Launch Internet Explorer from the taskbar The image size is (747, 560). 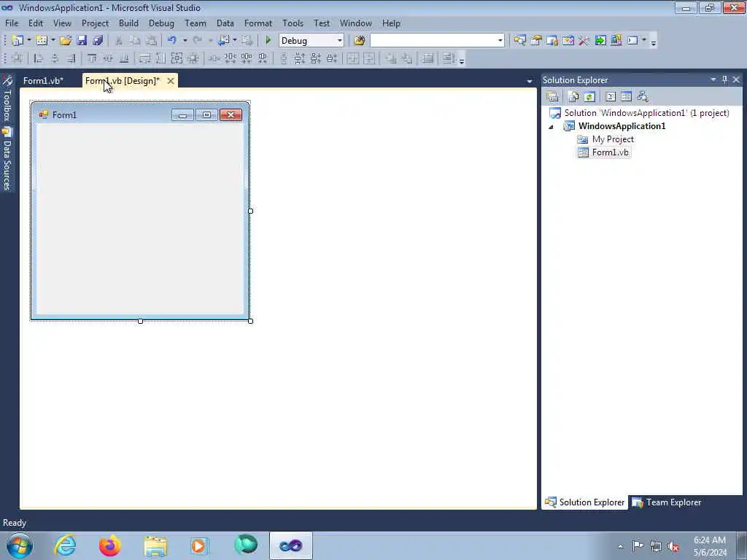65,545
